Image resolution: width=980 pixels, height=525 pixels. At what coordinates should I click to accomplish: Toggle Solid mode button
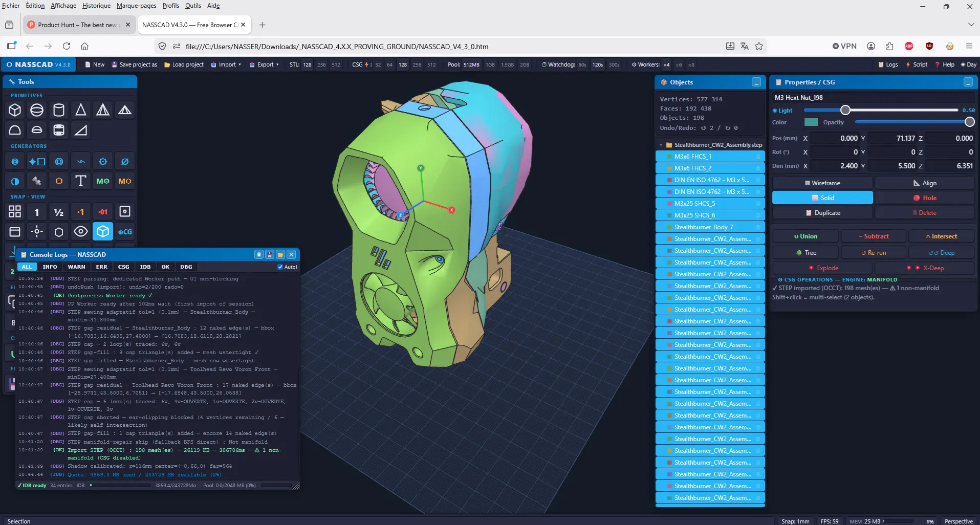[x=822, y=198]
